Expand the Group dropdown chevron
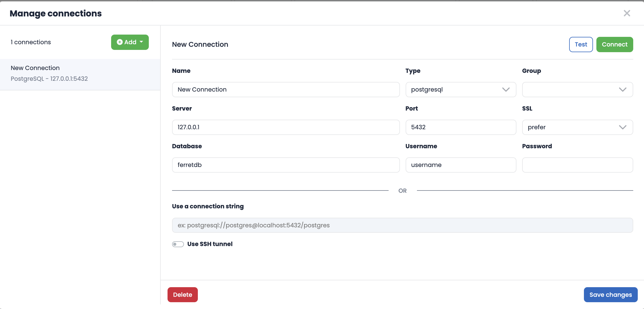The image size is (644, 309). coord(622,90)
